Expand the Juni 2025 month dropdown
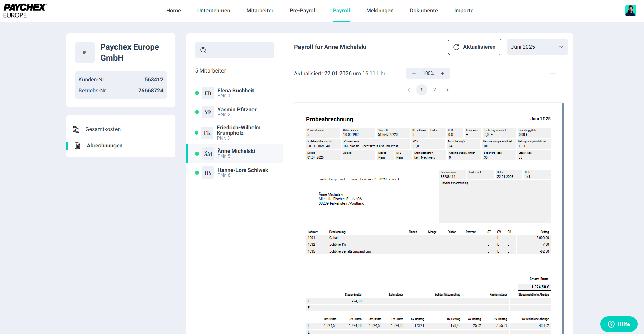The height and width of the screenshot is (334, 644). (x=537, y=47)
